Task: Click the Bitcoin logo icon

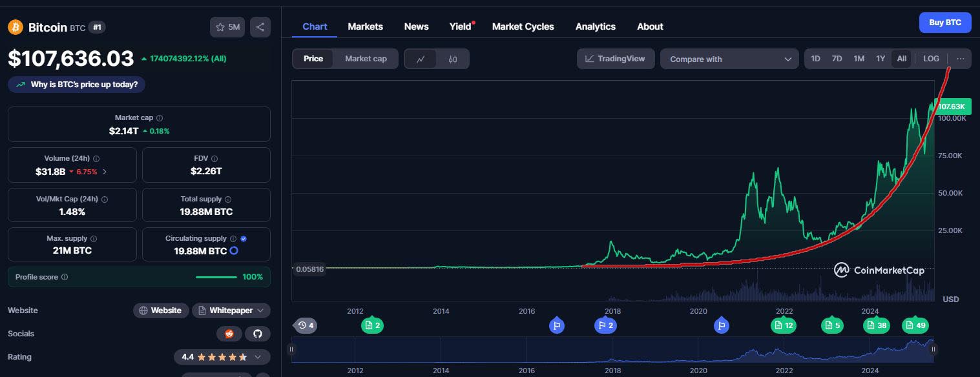Action: coord(16,27)
